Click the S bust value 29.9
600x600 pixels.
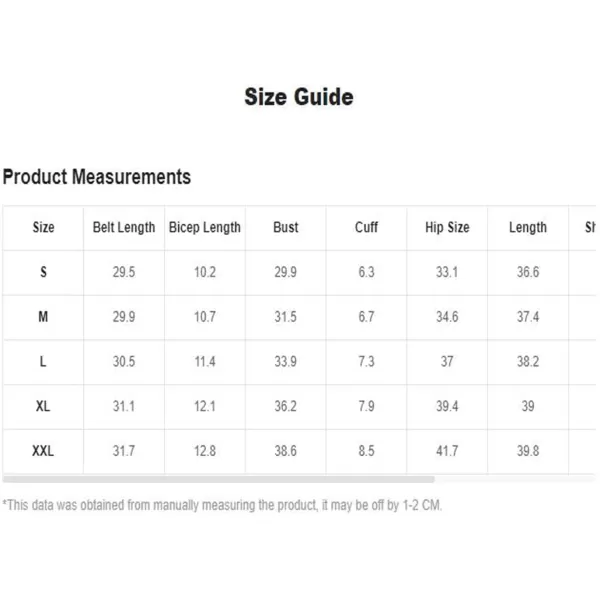tap(285, 272)
